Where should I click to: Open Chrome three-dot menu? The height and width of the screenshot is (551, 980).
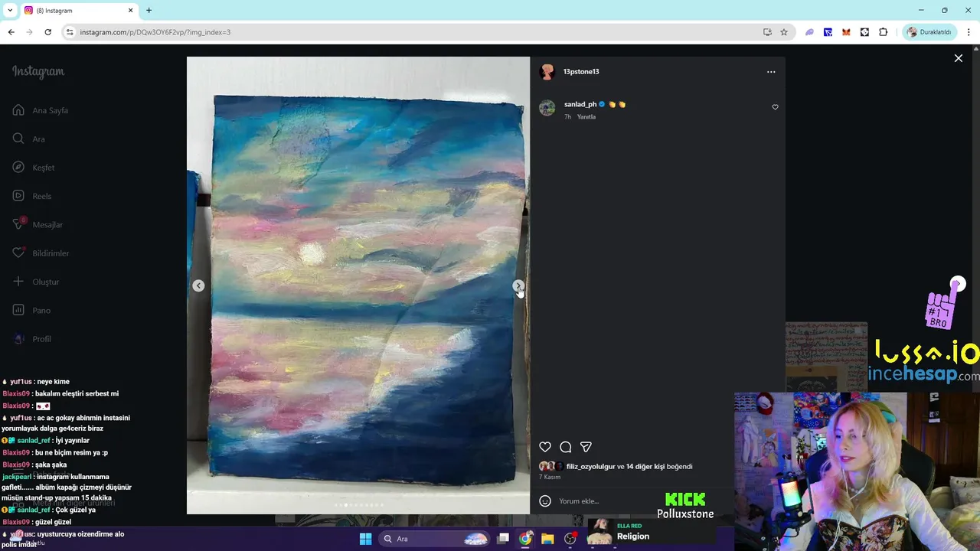pos(969,32)
